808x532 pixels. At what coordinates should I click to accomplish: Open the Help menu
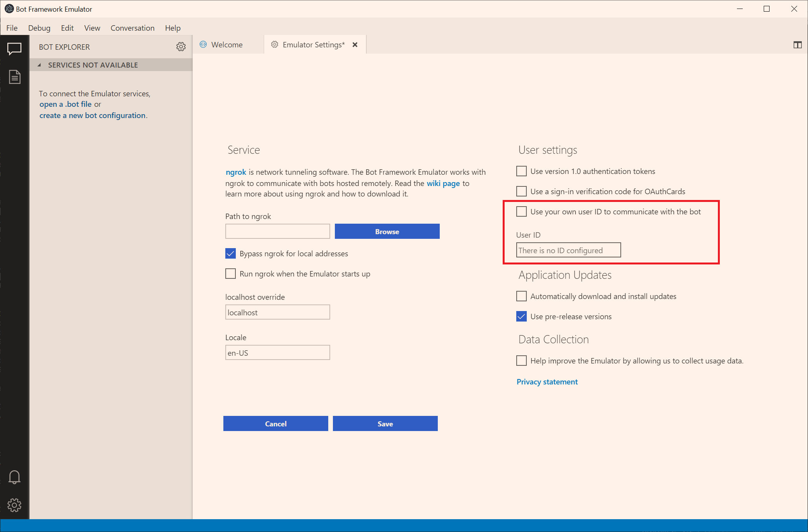[173, 28]
